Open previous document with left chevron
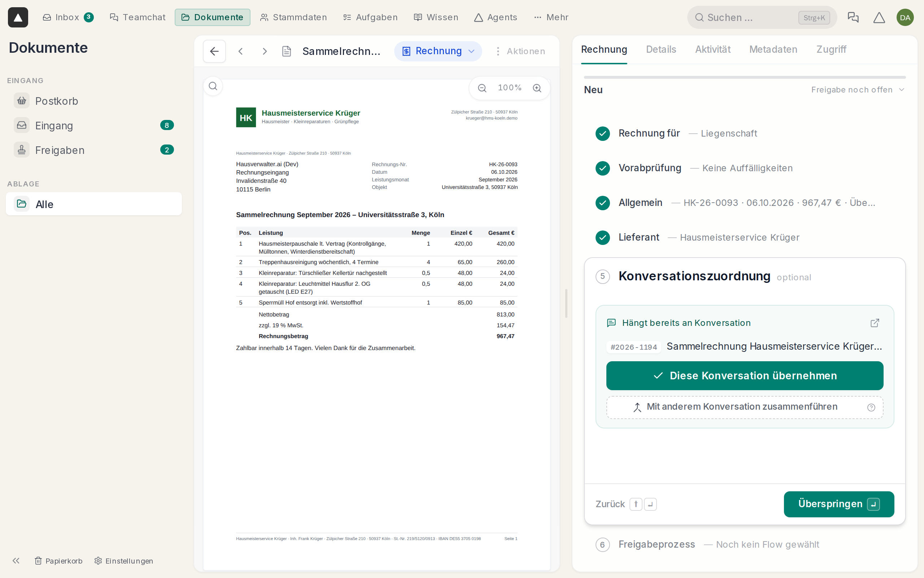924x578 pixels. (x=240, y=51)
